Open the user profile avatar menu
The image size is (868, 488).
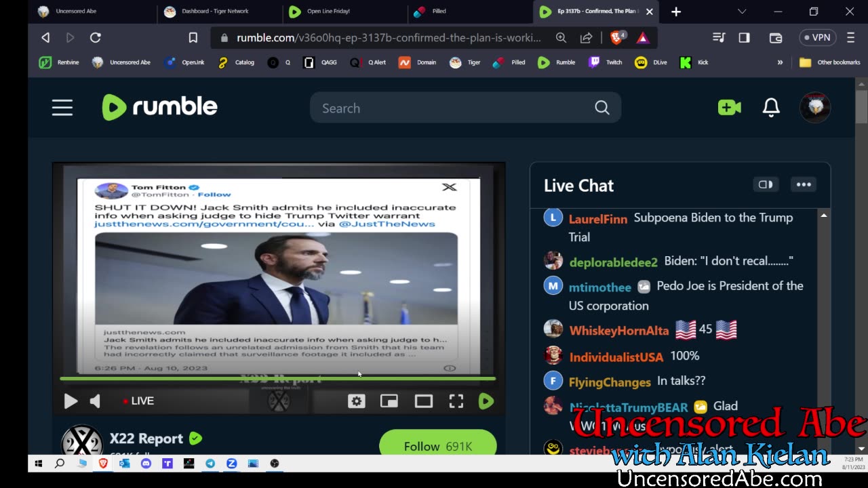coord(815,107)
